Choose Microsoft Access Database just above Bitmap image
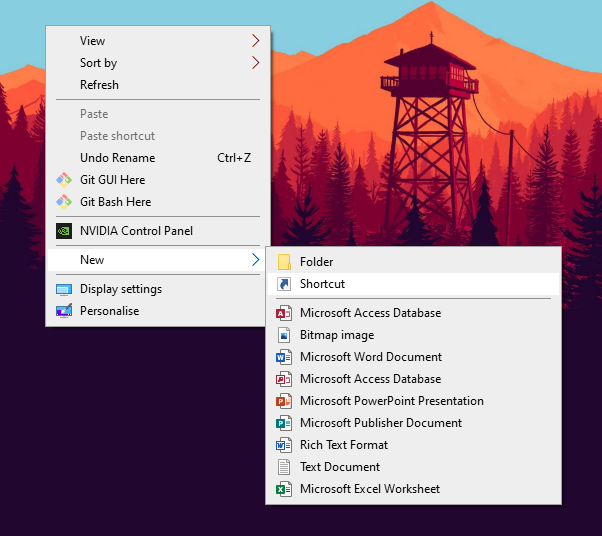This screenshot has width=602, height=536. coord(413,313)
